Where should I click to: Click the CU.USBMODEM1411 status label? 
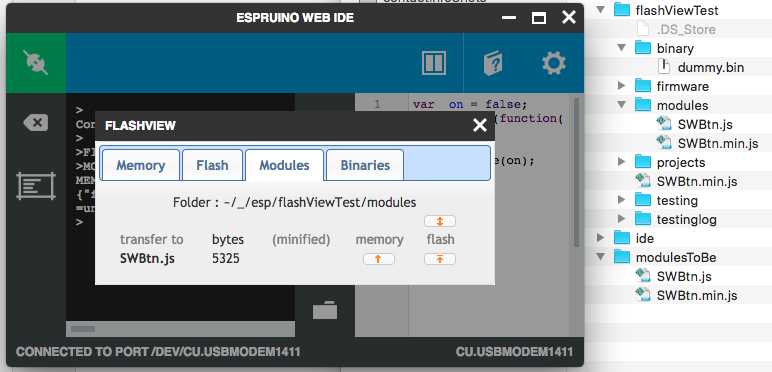[x=514, y=352]
